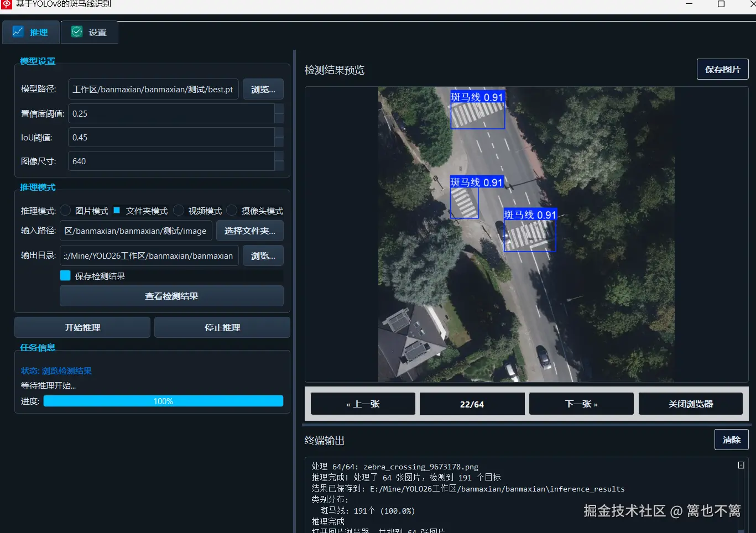Viewport: 756px width, 533px height.
Task: Adjust the 图像尺寸 value via its stepper
Action: pyautogui.click(x=279, y=158)
